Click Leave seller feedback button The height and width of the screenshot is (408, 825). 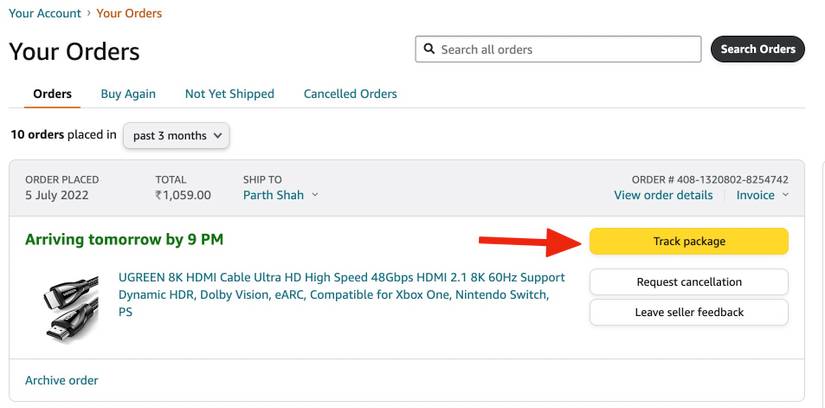point(689,312)
